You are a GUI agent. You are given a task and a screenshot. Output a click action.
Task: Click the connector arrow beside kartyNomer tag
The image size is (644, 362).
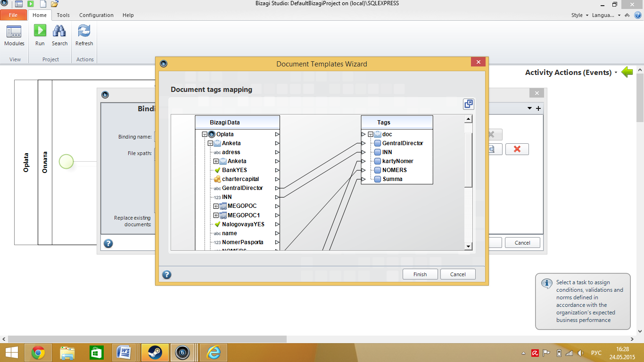[363, 161]
